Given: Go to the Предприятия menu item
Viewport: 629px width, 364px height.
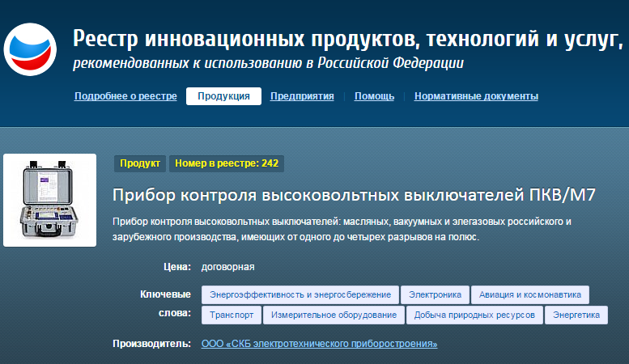Looking at the screenshot, I should click(x=302, y=96).
